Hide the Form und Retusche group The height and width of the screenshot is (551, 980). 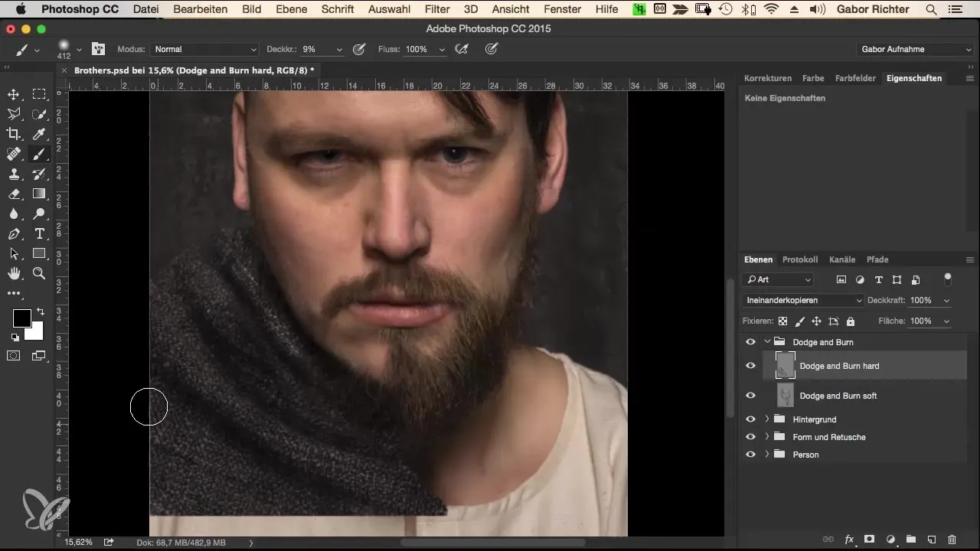click(750, 437)
